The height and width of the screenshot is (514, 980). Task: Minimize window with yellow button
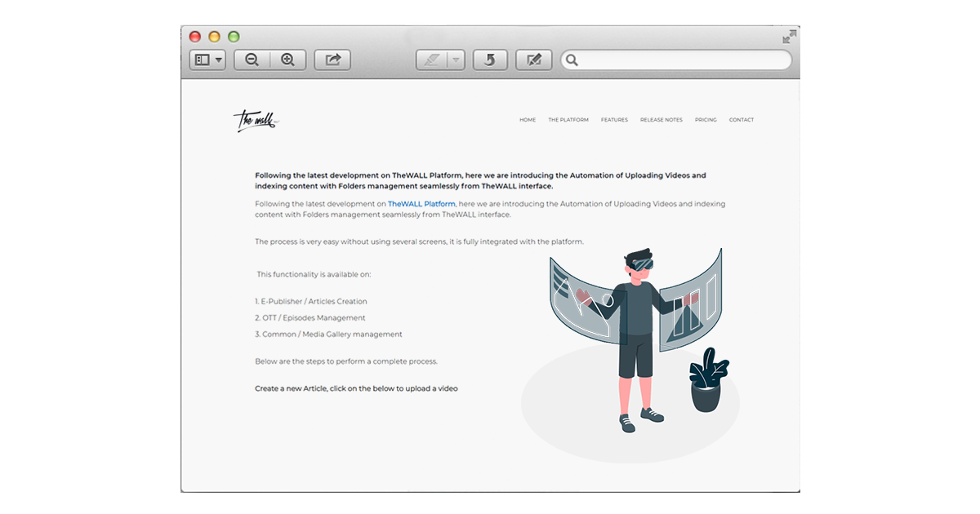214,37
